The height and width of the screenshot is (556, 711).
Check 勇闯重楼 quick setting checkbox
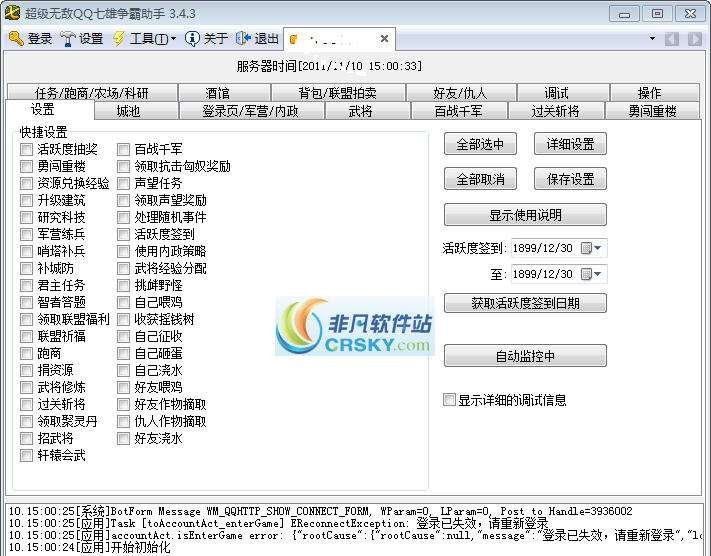[26, 166]
